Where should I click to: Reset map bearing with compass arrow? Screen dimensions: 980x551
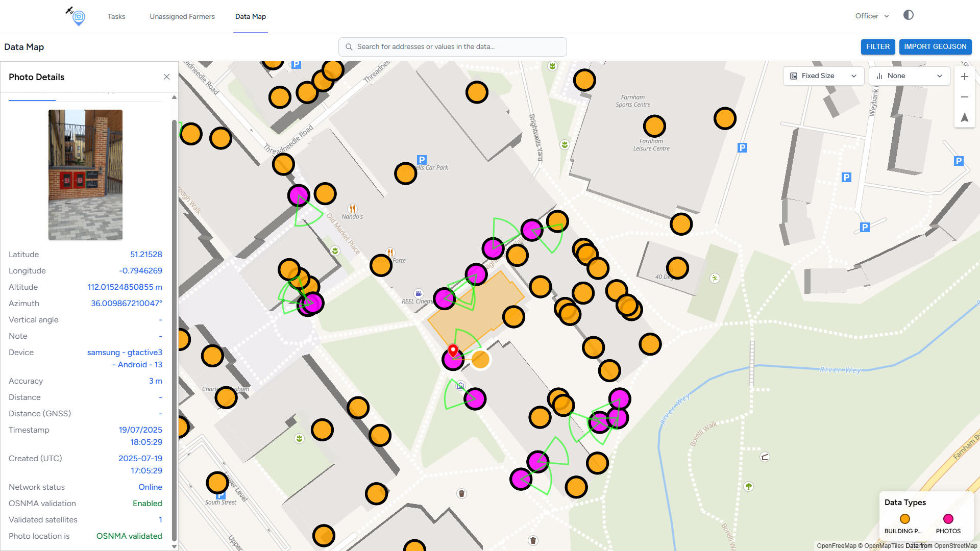(x=964, y=117)
